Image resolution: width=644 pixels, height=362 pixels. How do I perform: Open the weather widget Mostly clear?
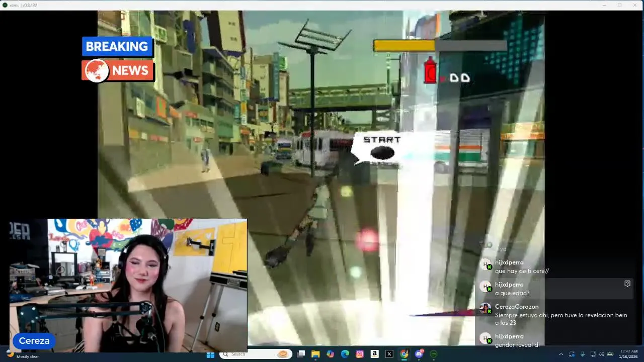pyautogui.click(x=22, y=354)
